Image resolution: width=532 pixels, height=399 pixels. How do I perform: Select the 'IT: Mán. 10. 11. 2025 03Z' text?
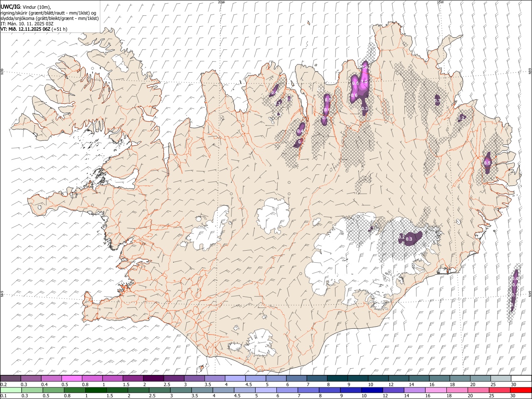(27, 24)
